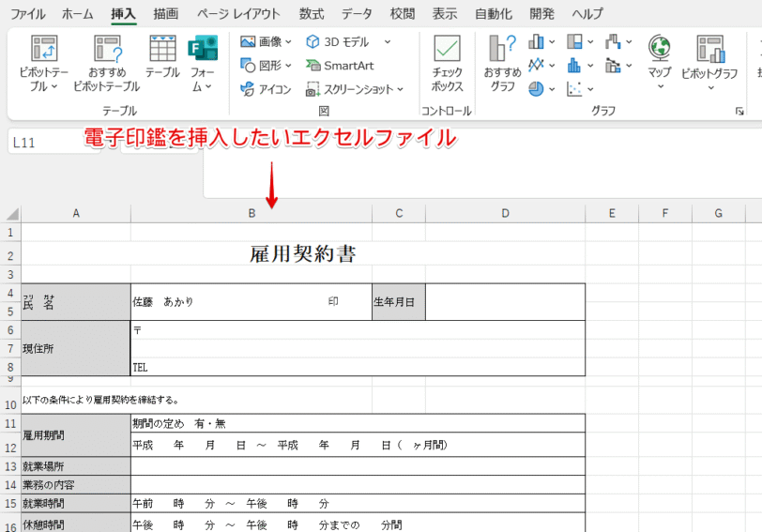Image resolution: width=762 pixels, height=532 pixels.
Task: Expand the 図形 dropdown arrow
Action: click(x=289, y=65)
